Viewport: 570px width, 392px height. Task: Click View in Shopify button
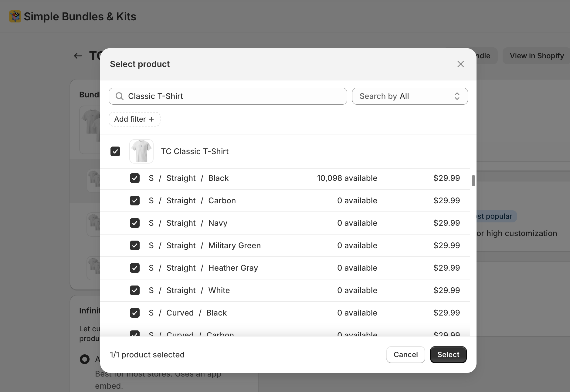click(537, 56)
